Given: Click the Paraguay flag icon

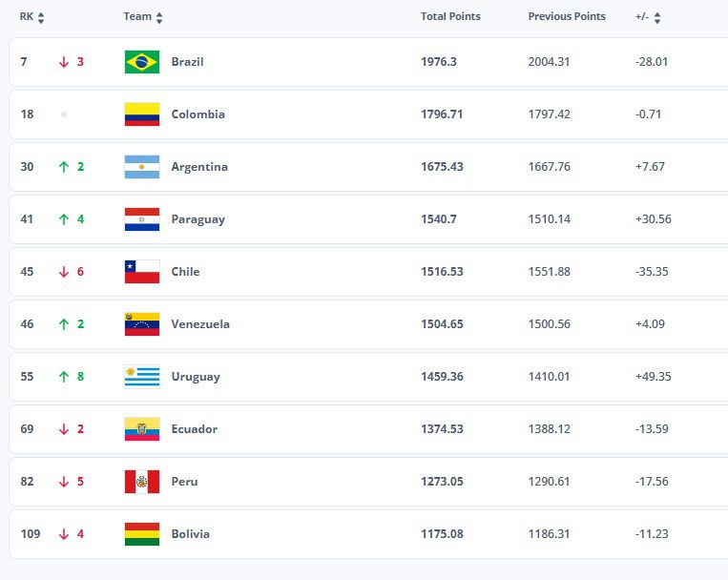Looking at the screenshot, I should pyautogui.click(x=142, y=219).
